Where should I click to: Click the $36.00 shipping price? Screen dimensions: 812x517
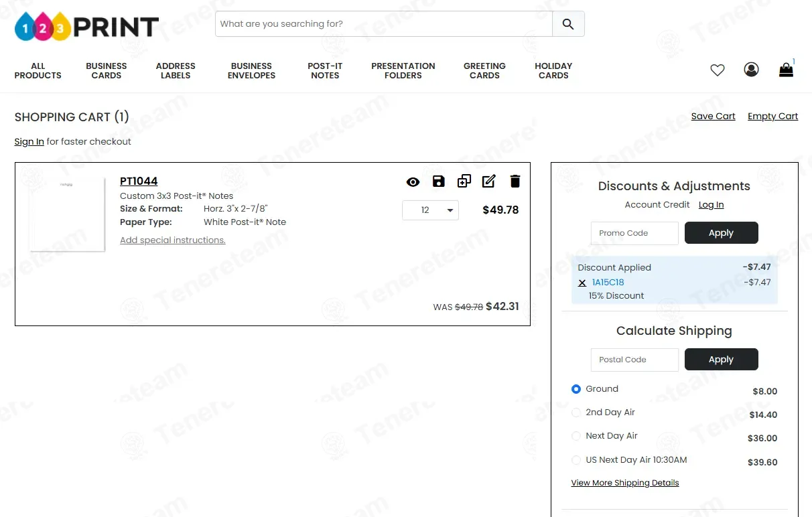pos(762,439)
